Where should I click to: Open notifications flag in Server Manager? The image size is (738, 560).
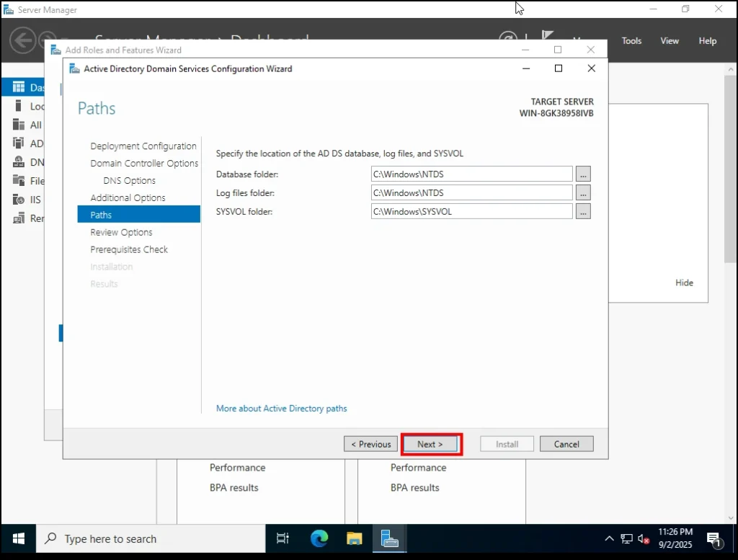547,35
